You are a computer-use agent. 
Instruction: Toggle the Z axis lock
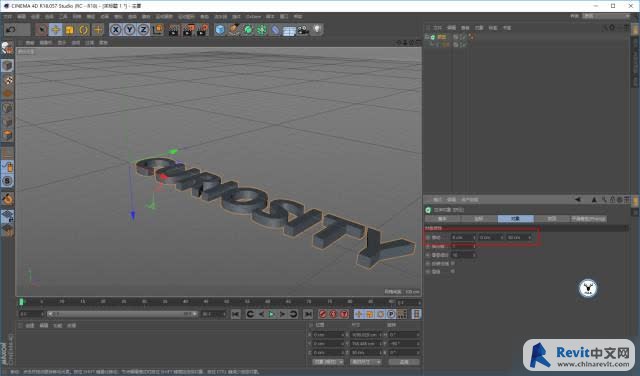click(143, 29)
